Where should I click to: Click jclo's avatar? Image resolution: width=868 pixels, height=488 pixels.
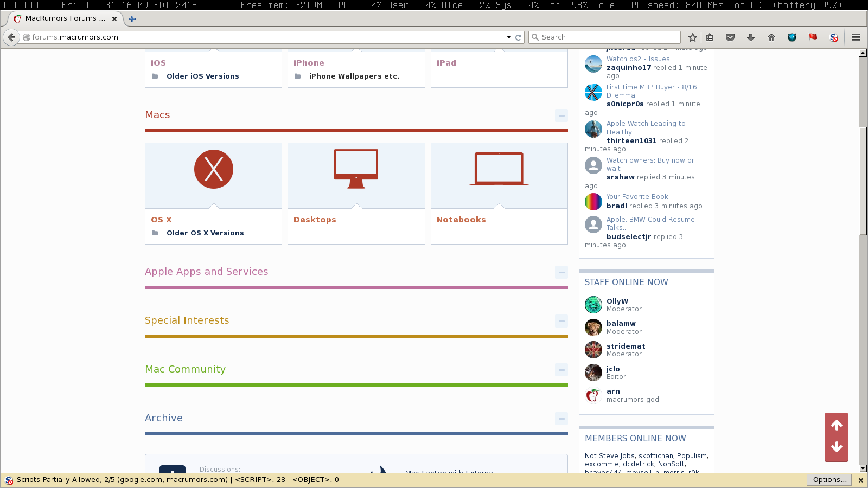(x=593, y=373)
